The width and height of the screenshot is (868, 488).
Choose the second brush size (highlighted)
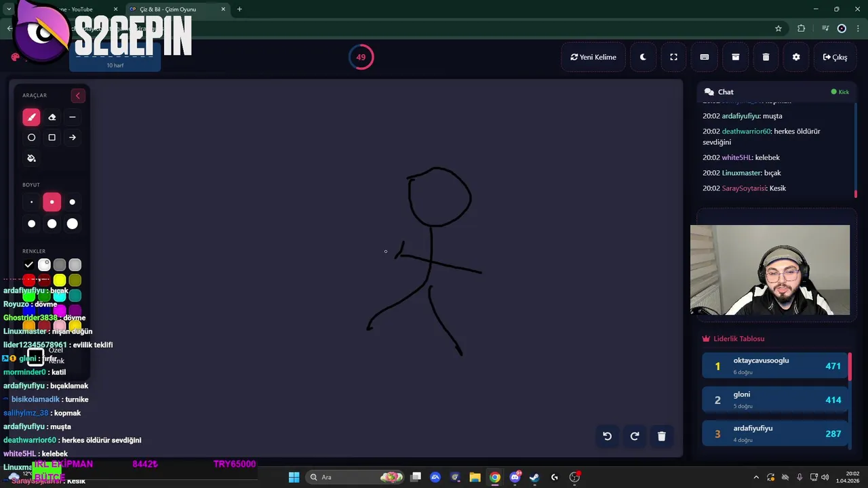point(52,202)
